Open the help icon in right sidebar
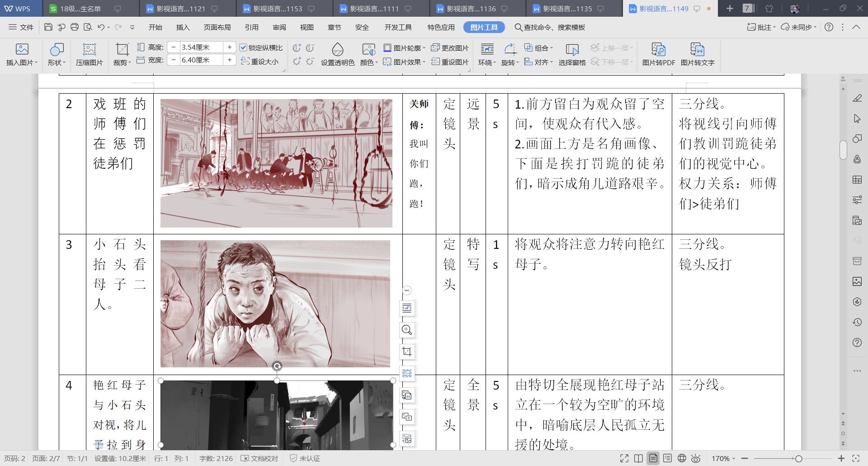This screenshot has height=466, width=868. (x=857, y=342)
